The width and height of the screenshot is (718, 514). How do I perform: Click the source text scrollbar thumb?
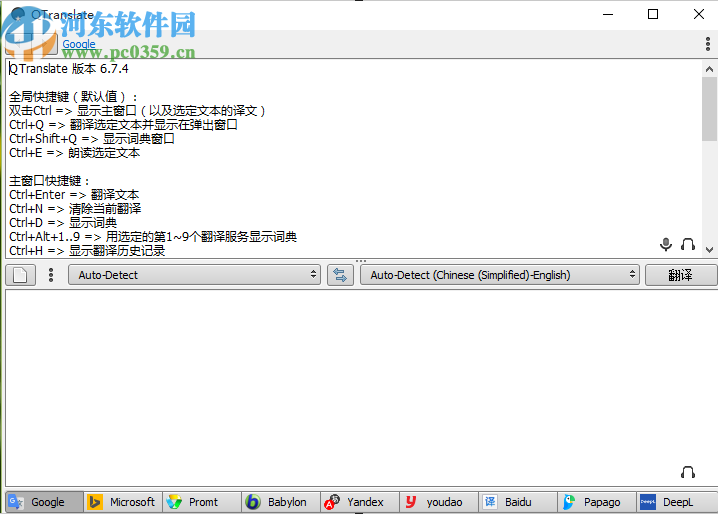coord(709,109)
